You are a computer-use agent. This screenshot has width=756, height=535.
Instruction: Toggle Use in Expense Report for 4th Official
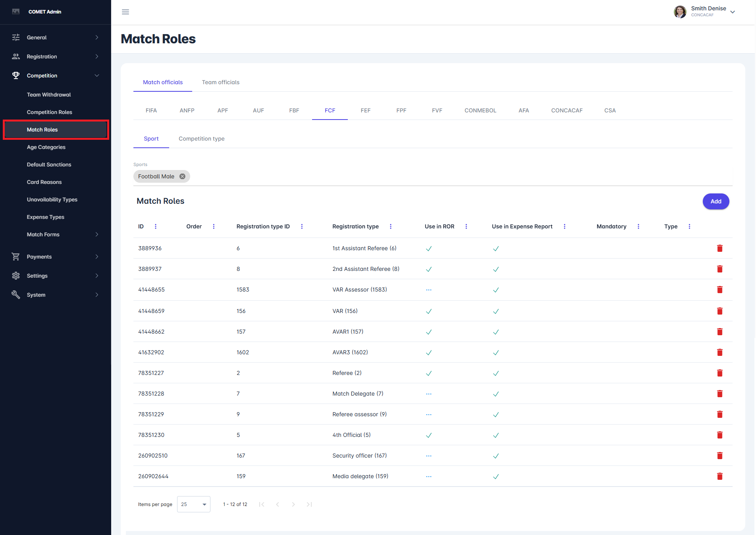coord(496,435)
